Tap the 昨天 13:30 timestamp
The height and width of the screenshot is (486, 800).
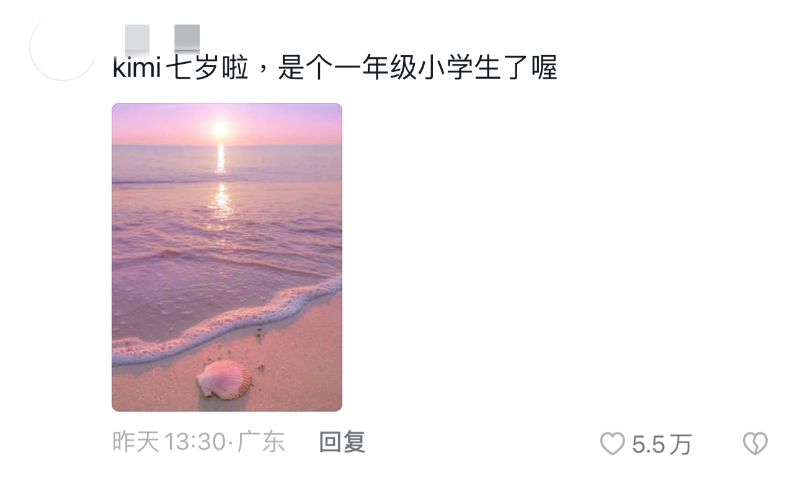tap(169, 442)
